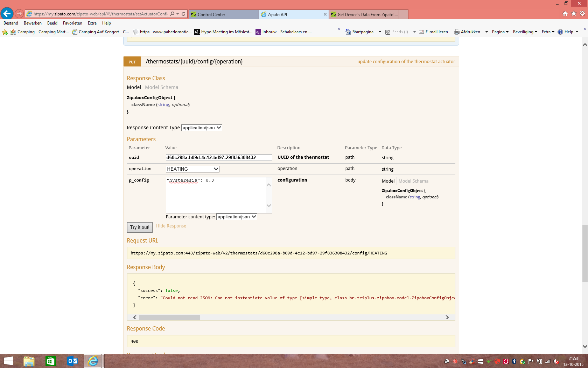This screenshot has width=588, height=368.
Task: Click the Hide Response link
Action: point(171,226)
